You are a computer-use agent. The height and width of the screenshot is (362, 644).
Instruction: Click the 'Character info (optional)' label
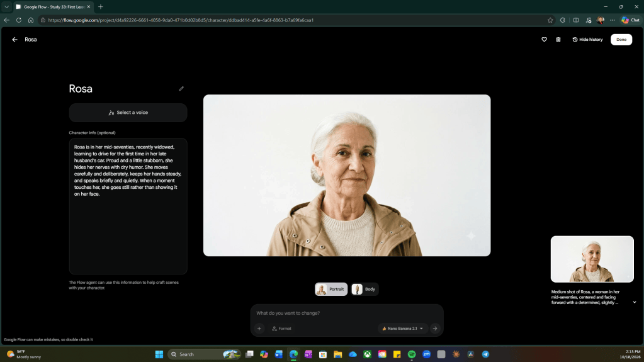tap(92, 133)
